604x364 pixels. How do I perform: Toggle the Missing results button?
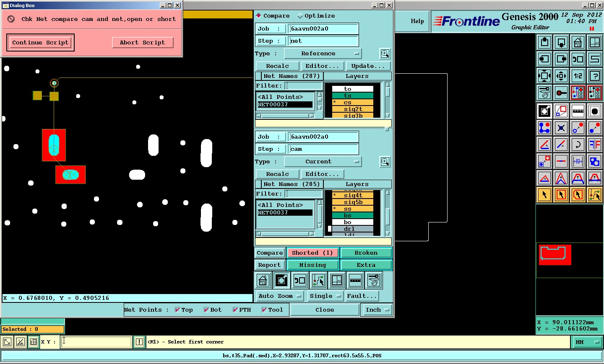[x=312, y=265]
